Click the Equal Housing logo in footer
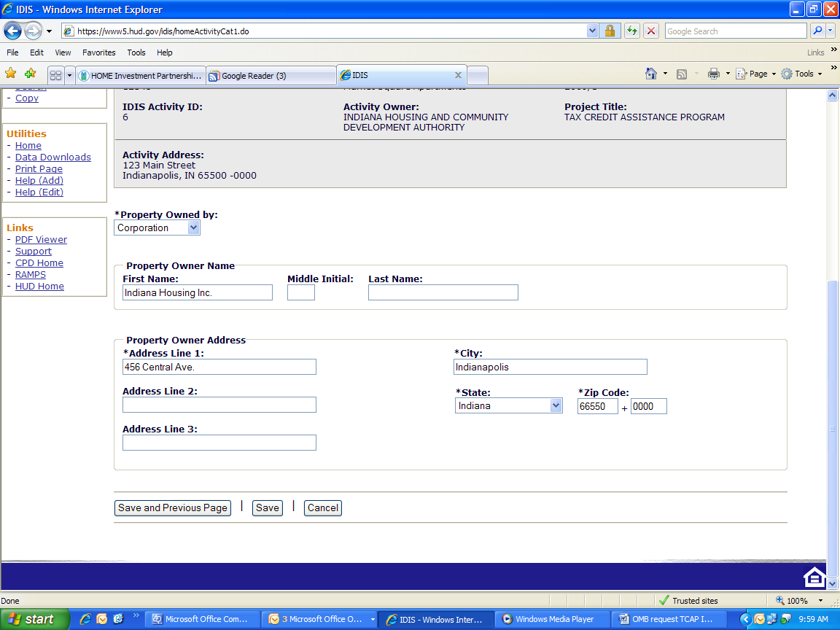Image resolution: width=840 pixels, height=630 pixels. tap(814, 577)
